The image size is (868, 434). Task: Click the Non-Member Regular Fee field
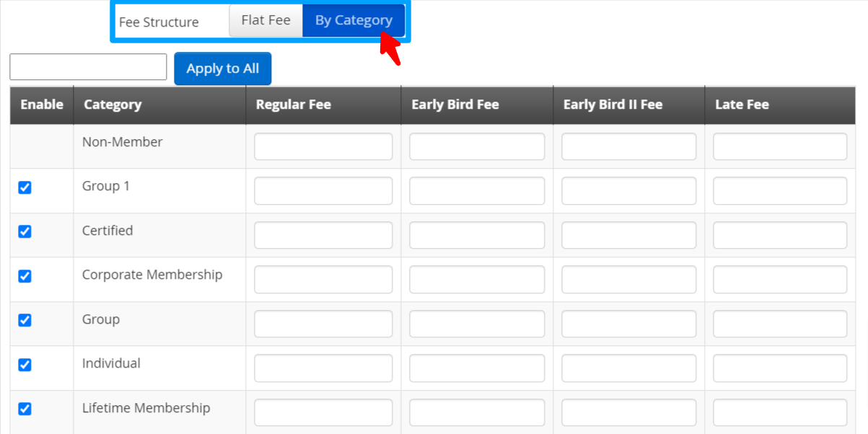click(x=323, y=146)
